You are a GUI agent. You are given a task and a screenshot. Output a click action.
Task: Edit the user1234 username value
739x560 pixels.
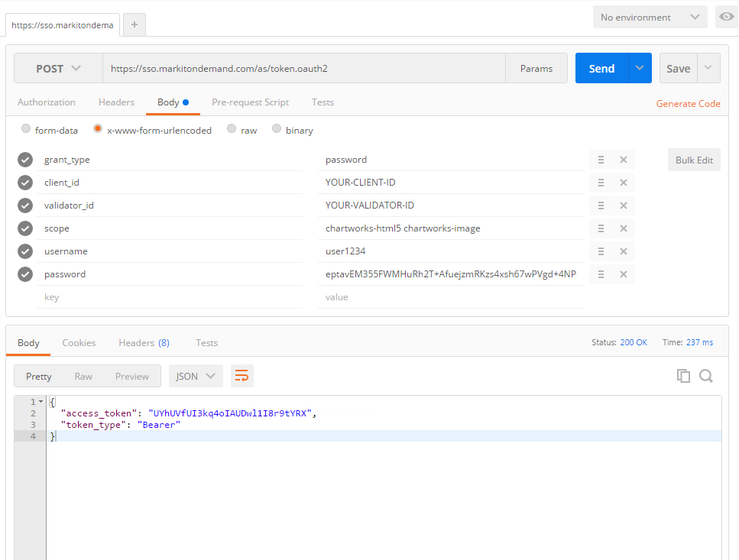click(451, 251)
